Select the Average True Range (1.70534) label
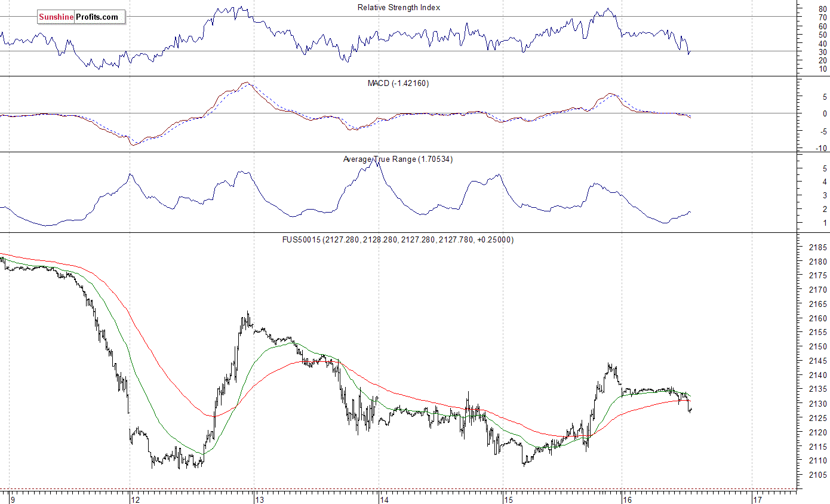The width and height of the screenshot is (830, 504). point(398,159)
